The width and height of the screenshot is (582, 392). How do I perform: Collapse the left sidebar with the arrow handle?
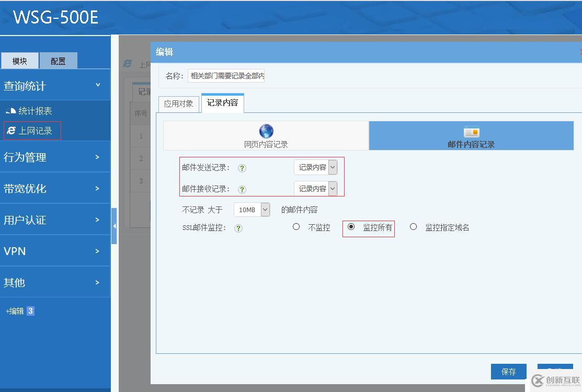pyautogui.click(x=115, y=226)
